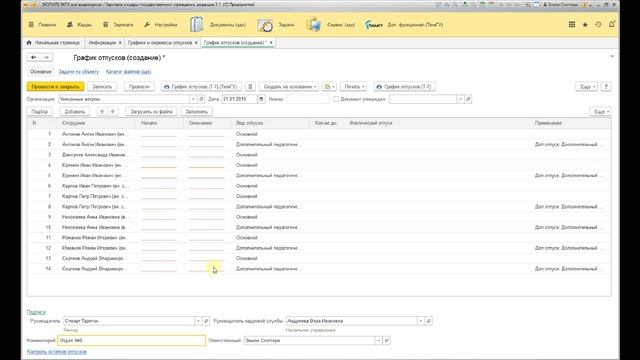Click the Комментарий input field
The width and height of the screenshot is (640, 360).
coord(131,340)
